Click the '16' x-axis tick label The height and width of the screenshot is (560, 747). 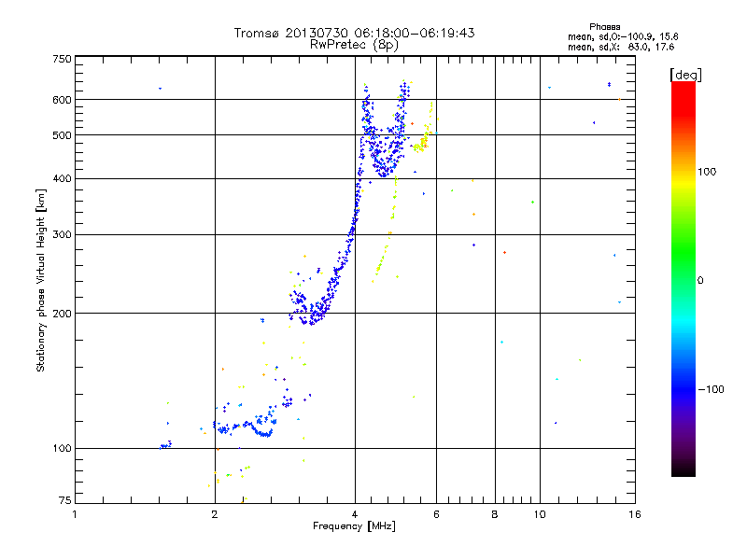(635, 514)
